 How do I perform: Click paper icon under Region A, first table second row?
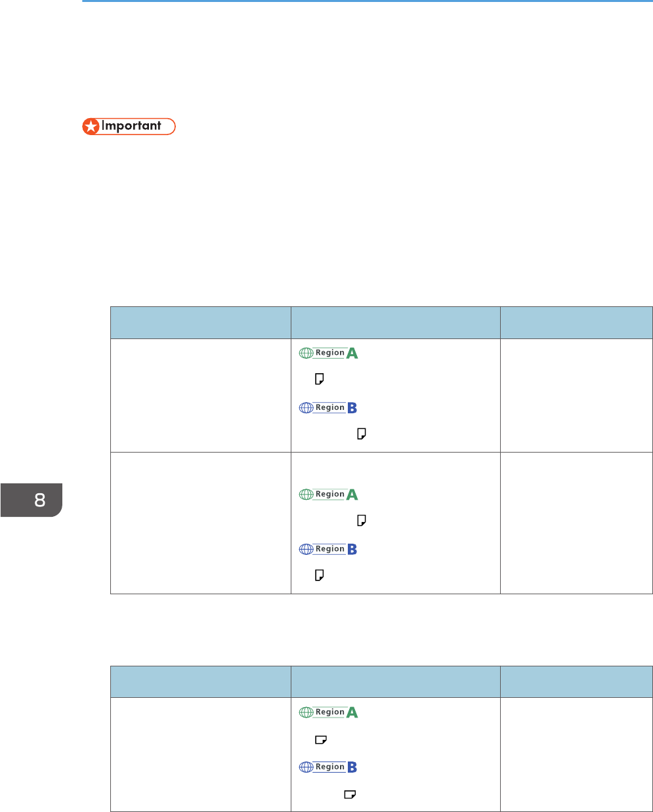(361, 521)
